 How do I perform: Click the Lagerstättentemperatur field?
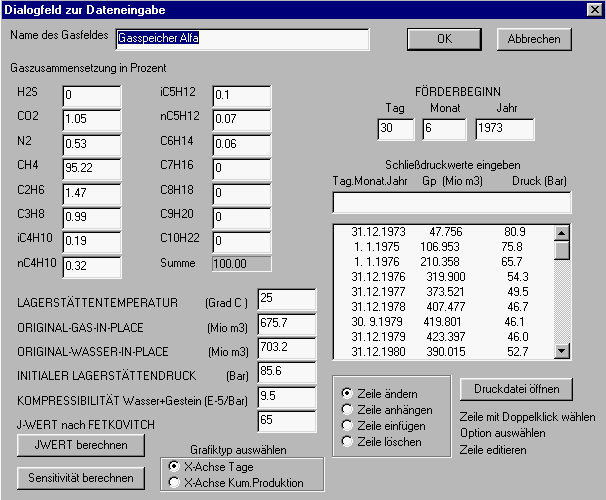(287, 299)
